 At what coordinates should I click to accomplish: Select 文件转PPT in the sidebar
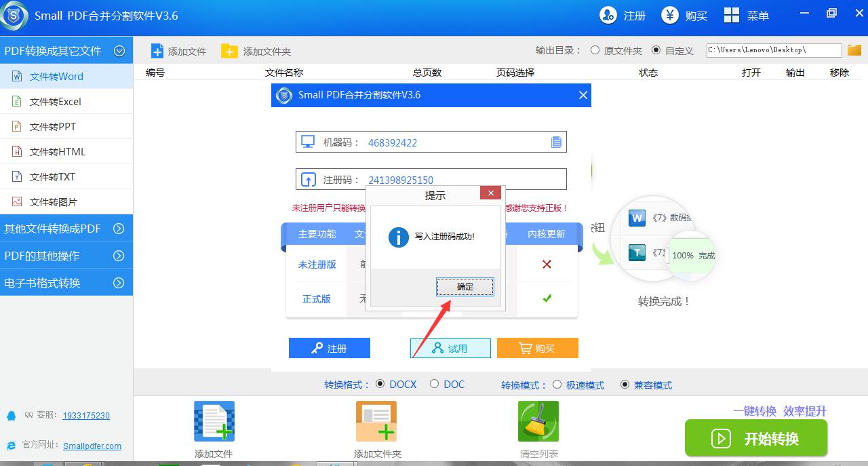(66, 127)
